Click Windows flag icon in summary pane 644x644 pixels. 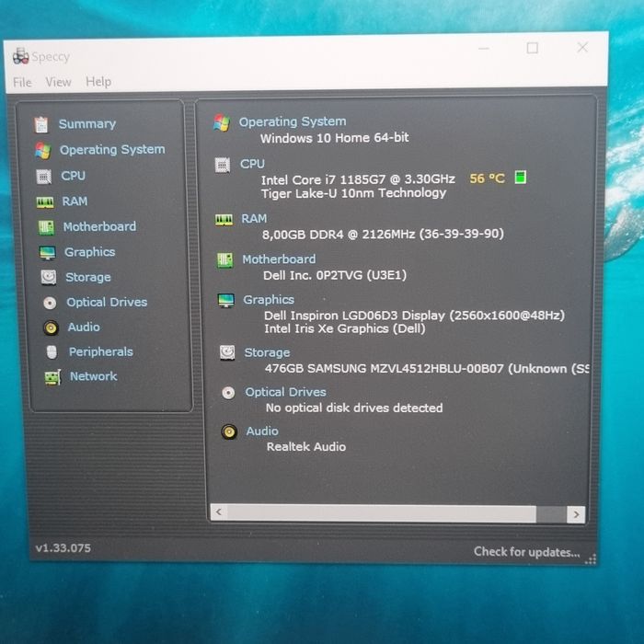click(x=222, y=122)
